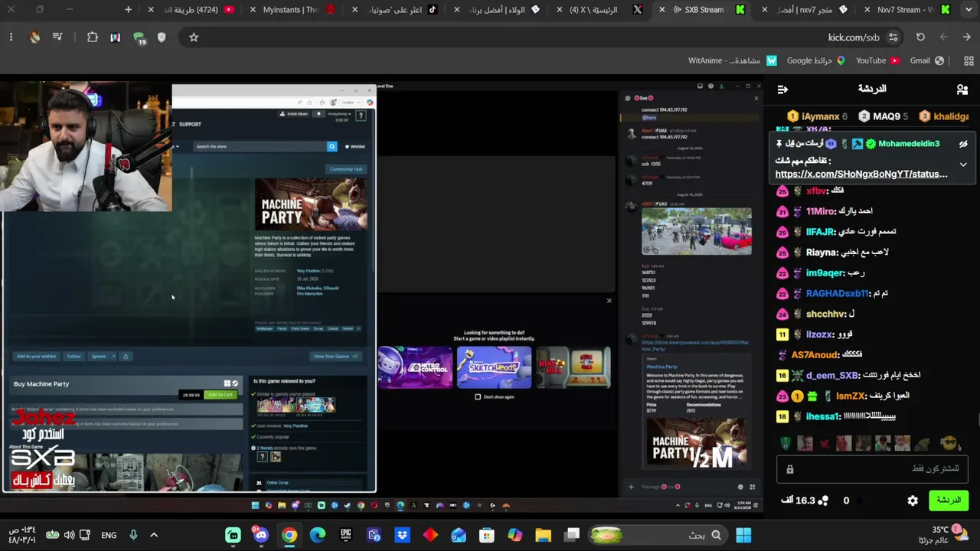This screenshot has height=551, width=980.
Task: Open the Gmail bookmark
Action: click(x=927, y=60)
